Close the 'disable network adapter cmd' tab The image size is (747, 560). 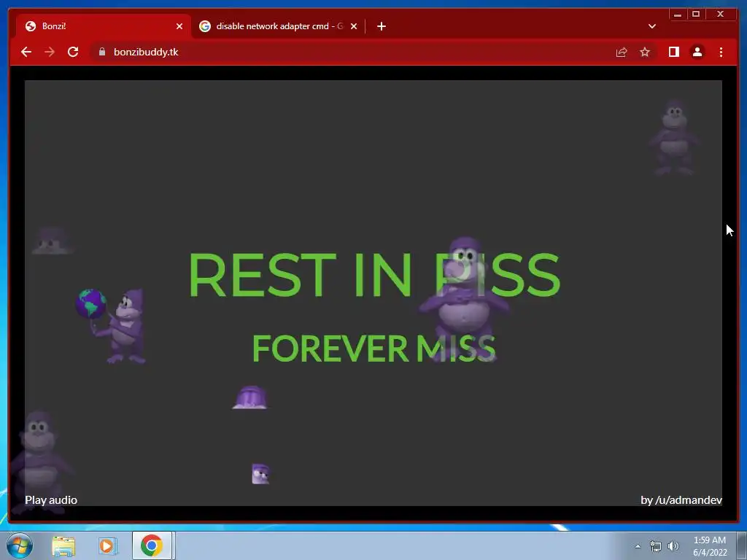tap(354, 26)
